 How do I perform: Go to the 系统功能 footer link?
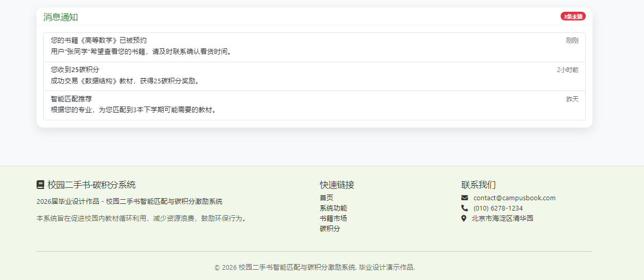point(333,208)
